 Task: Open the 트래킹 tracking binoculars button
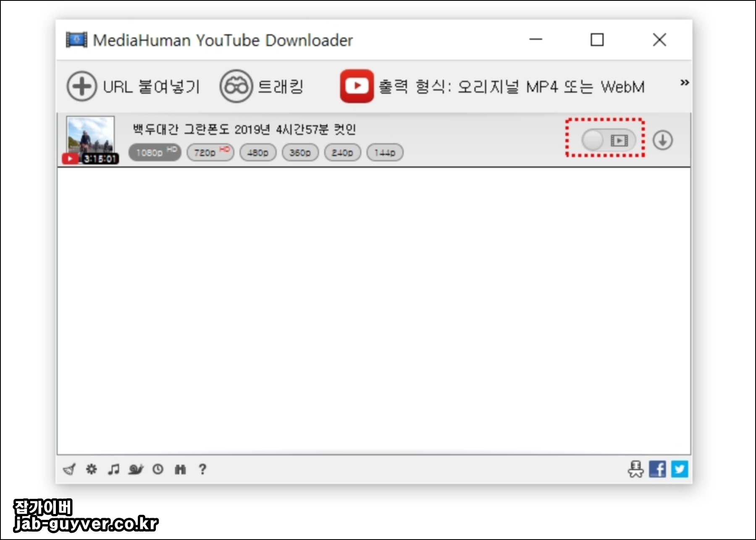point(261,87)
